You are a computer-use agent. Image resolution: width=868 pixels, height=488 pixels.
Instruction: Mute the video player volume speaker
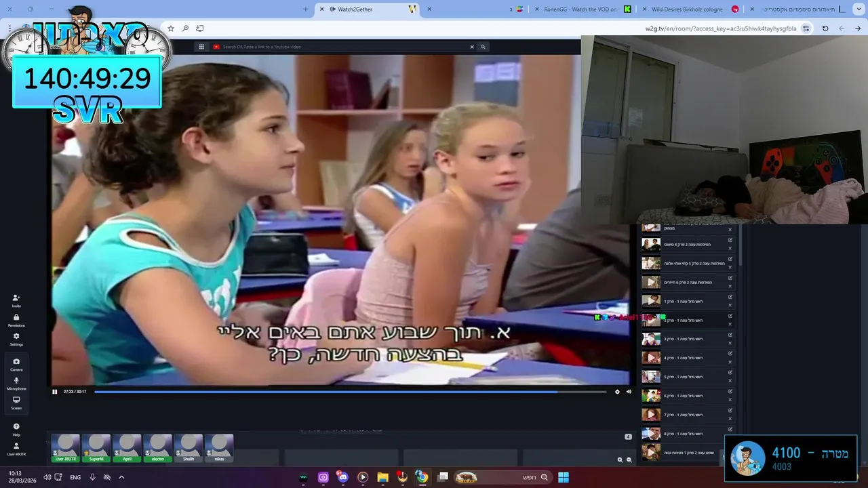point(629,392)
